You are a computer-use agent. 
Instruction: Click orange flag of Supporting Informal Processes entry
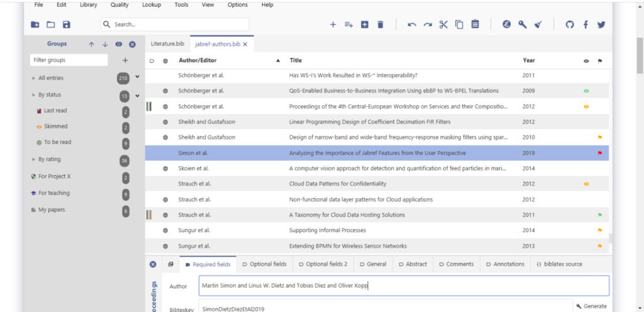[x=600, y=230]
